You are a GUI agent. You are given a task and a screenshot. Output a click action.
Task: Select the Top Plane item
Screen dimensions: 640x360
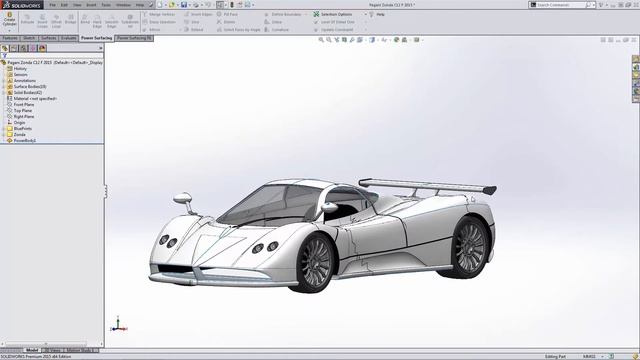(19, 111)
